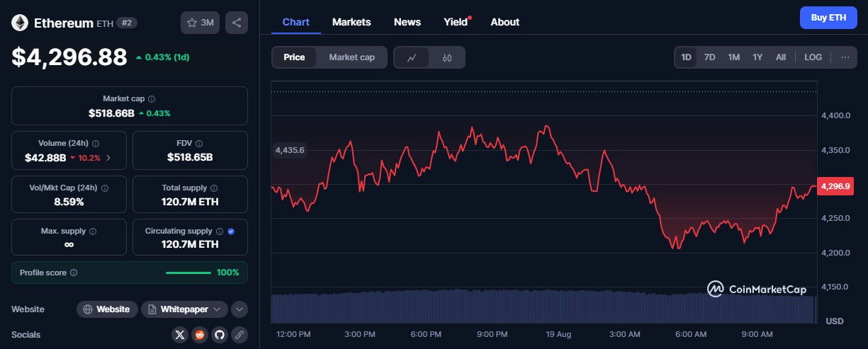The image size is (868, 349).
Task: Click the globe icon in the Website button
Action: coord(88,309)
